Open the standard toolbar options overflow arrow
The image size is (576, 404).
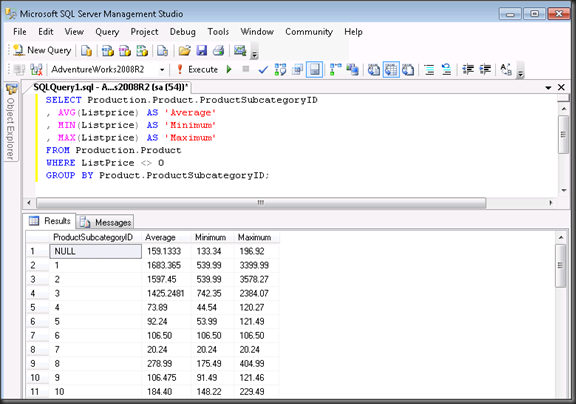point(254,52)
